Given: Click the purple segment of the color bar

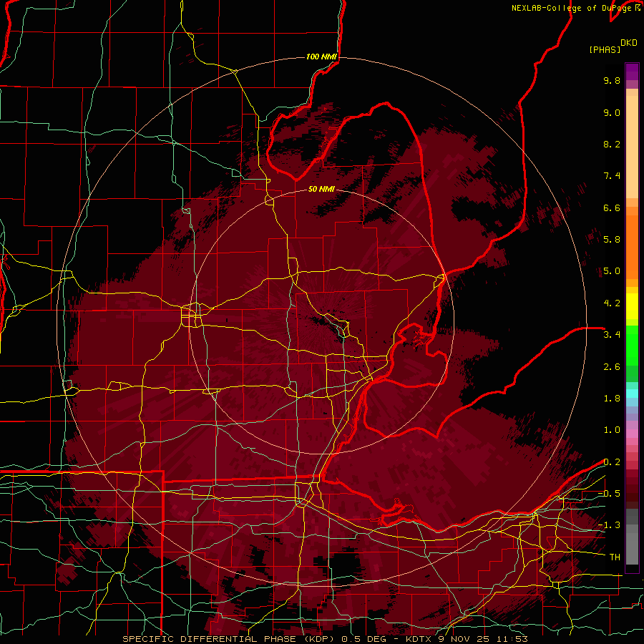Looking at the screenshot, I should [632, 72].
